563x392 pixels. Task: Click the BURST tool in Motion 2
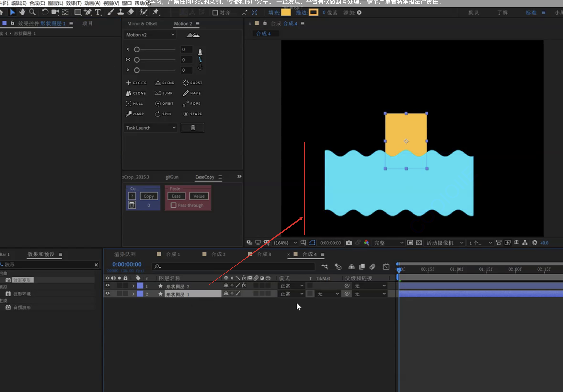point(192,83)
